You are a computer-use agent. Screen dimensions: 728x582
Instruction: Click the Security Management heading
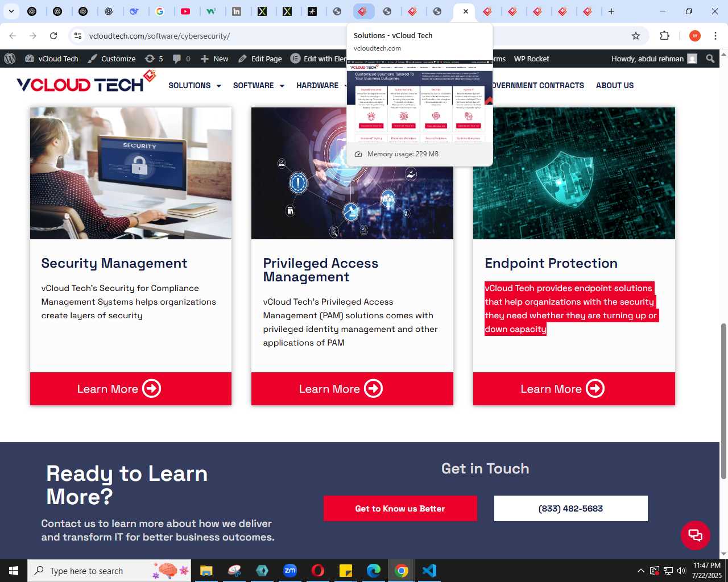(x=114, y=263)
